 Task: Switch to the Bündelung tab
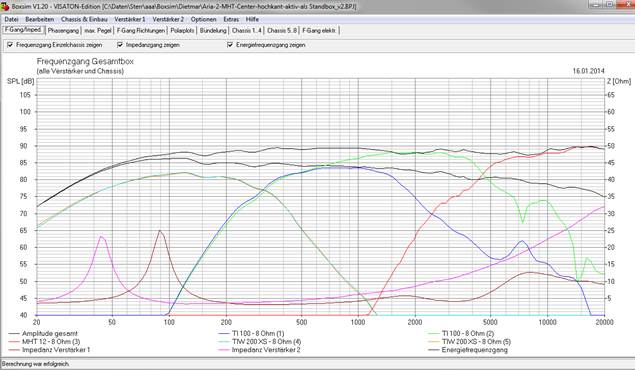(213, 30)
